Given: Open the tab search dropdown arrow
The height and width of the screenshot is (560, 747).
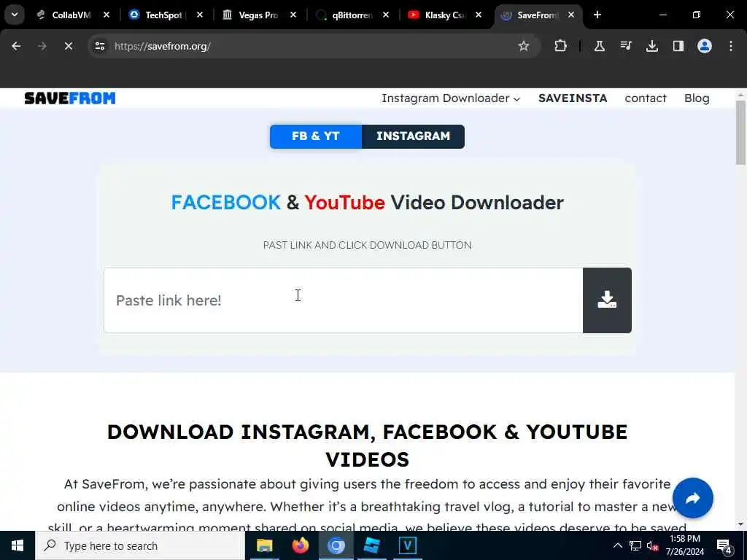Looking at the screenshot, I should 15,15.
